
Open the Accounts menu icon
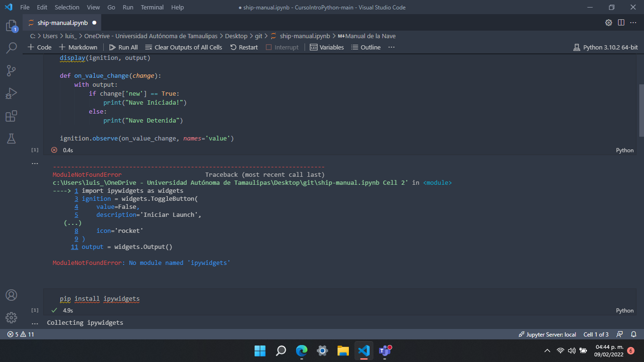11,295
